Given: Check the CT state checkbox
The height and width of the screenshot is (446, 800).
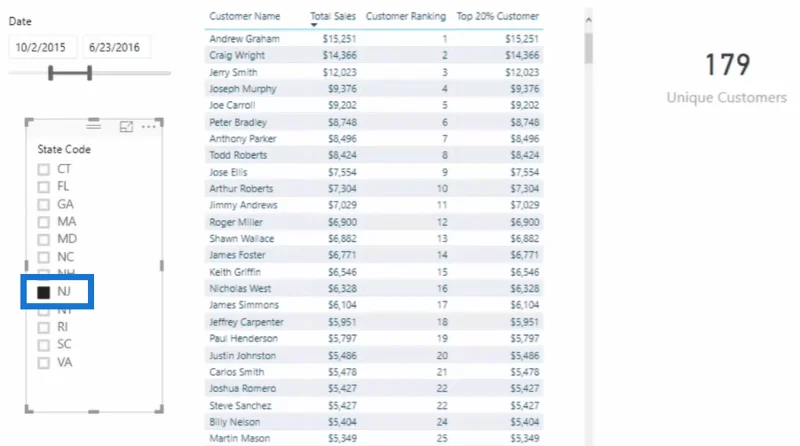Looking at the screenshot, I should point(44,169).
